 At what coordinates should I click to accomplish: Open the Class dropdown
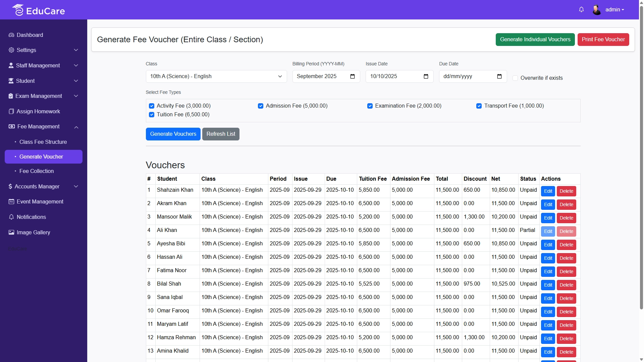point(216,76)
